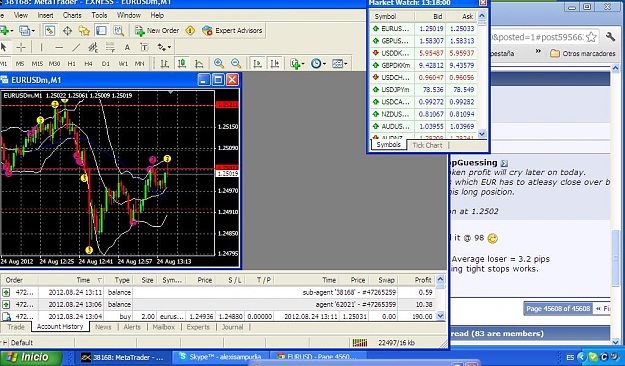625x366 pixels.
Task: Select the Trendline drawing tool
Action: coord(76,47)
